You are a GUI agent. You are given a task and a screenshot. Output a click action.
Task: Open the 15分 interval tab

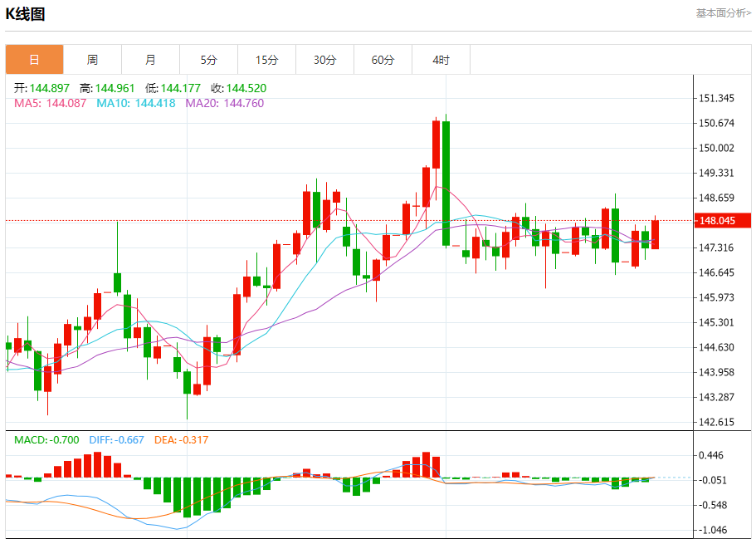[x=266, y=60]
